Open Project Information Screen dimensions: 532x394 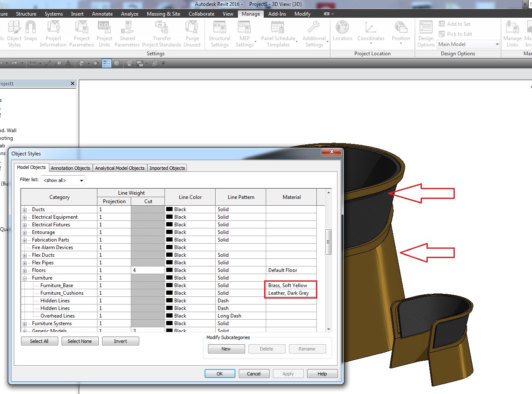(x=54, y=34)
